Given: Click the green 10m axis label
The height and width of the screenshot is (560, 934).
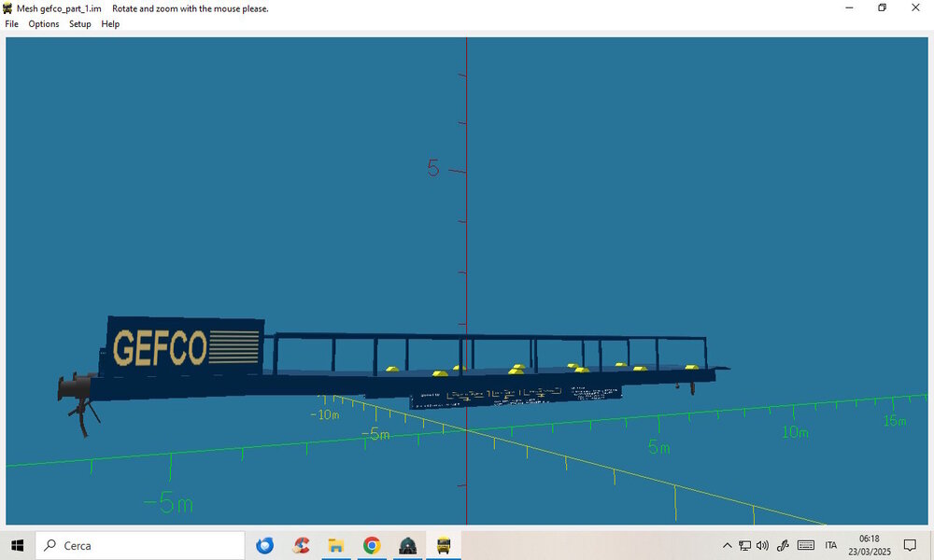Looking at the screenshot, I should click(x=795, y=432).
